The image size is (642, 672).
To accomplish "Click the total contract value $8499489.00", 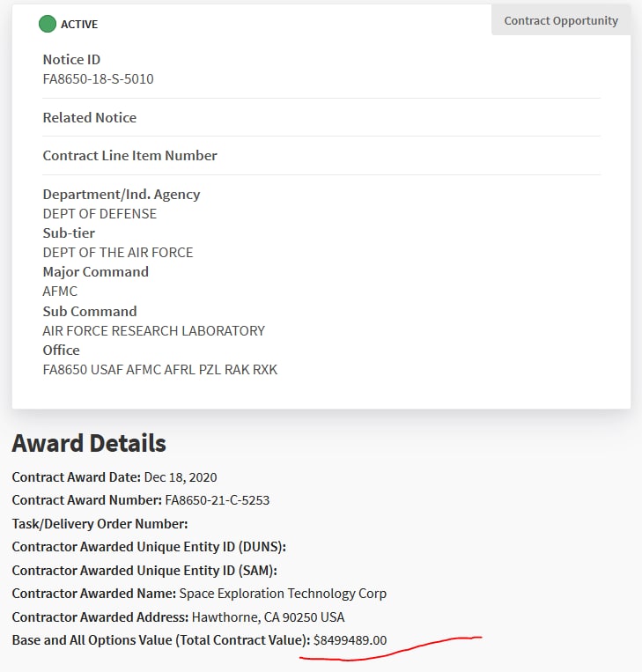I will coord(350,639).
